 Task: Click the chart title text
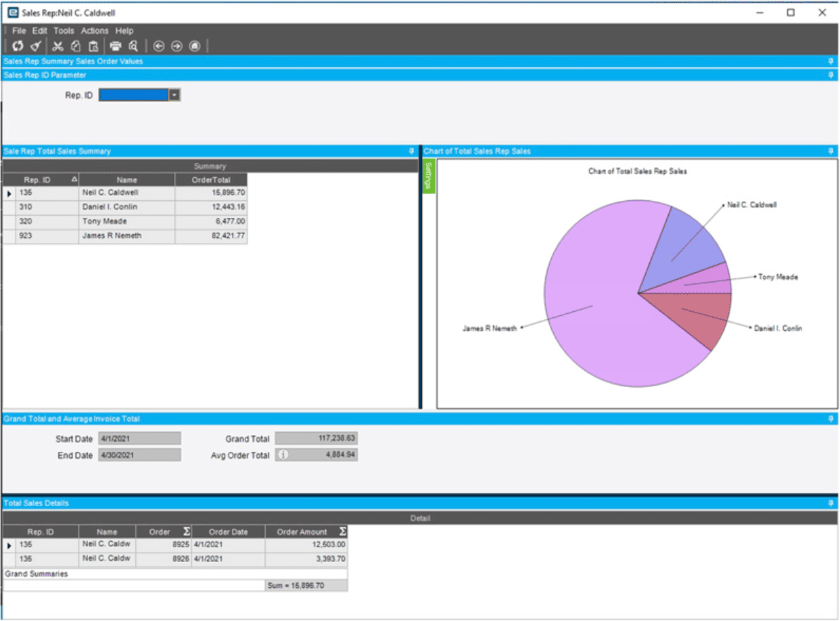[637, 171]
